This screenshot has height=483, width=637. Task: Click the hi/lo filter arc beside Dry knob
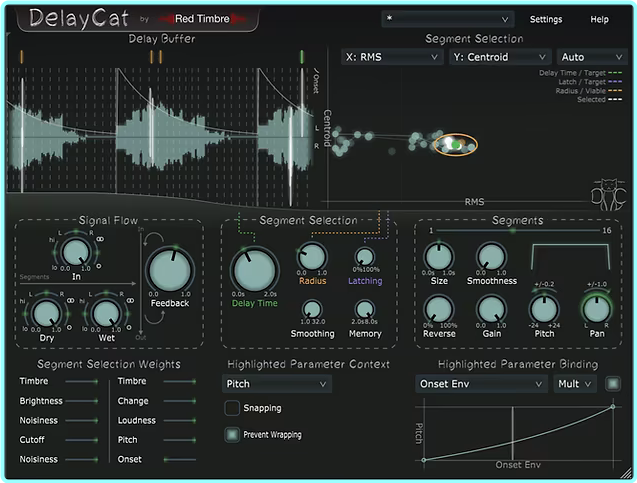[27, 314]
